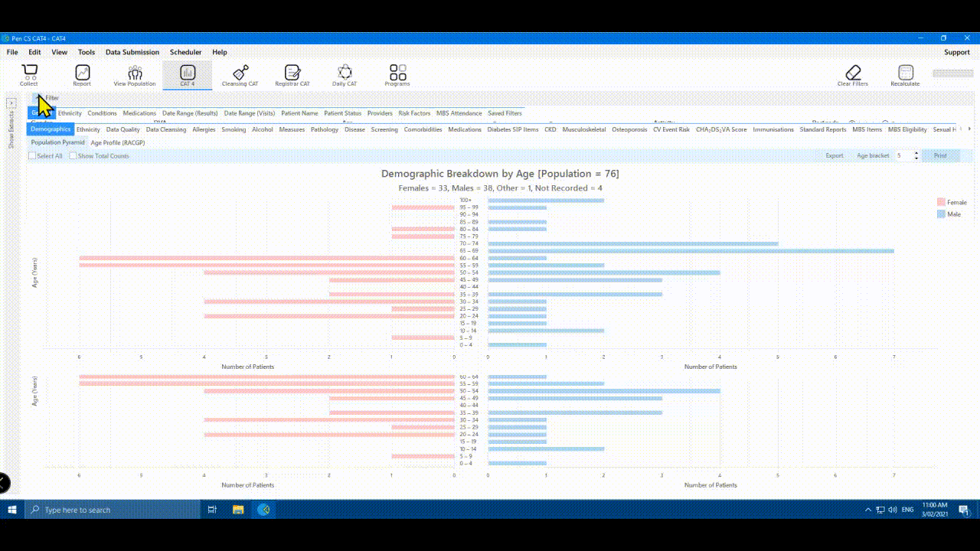
Task: Click the Male legend colour swatch
Action: [942, 214]
